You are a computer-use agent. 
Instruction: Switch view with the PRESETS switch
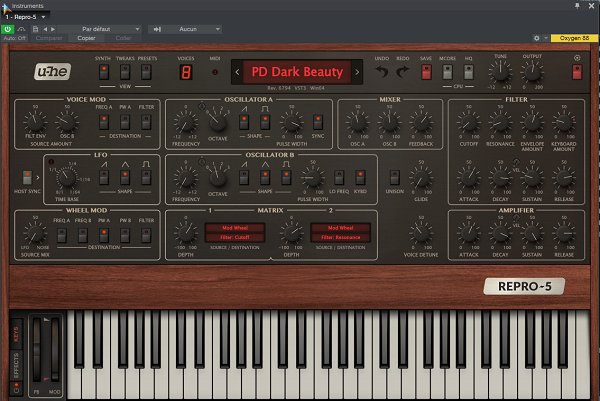coord(146,72)
